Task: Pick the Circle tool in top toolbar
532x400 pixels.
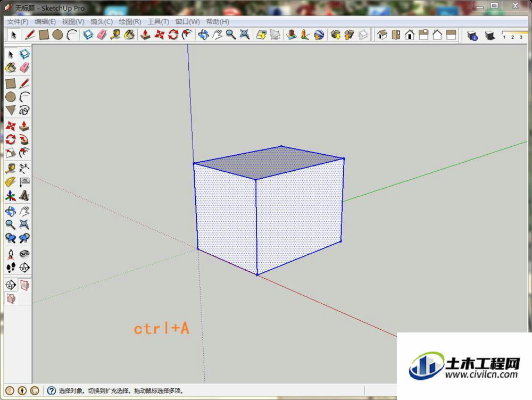Action: (x=57, y=35)
